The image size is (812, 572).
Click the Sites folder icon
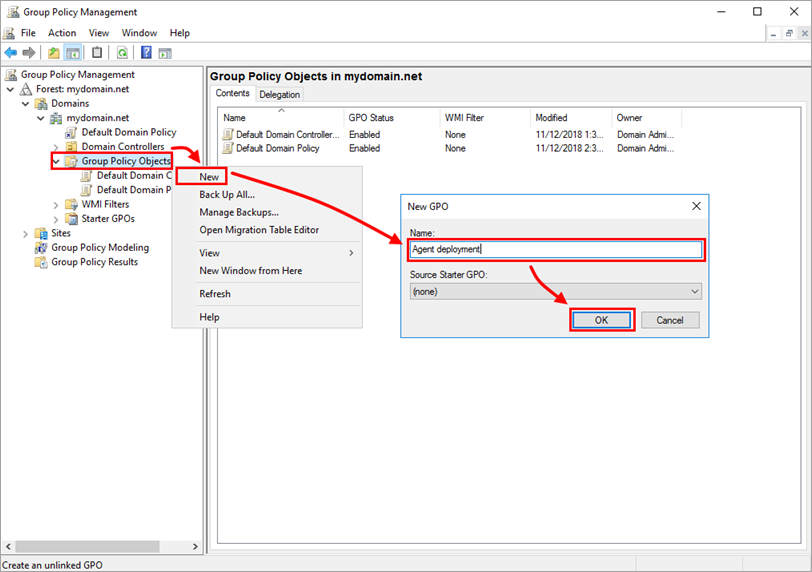coord(41,233)
